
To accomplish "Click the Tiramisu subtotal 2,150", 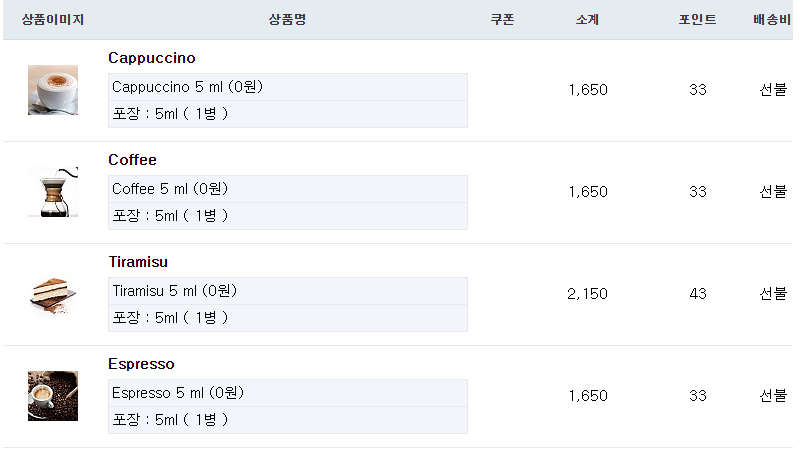I will point(587,294).
